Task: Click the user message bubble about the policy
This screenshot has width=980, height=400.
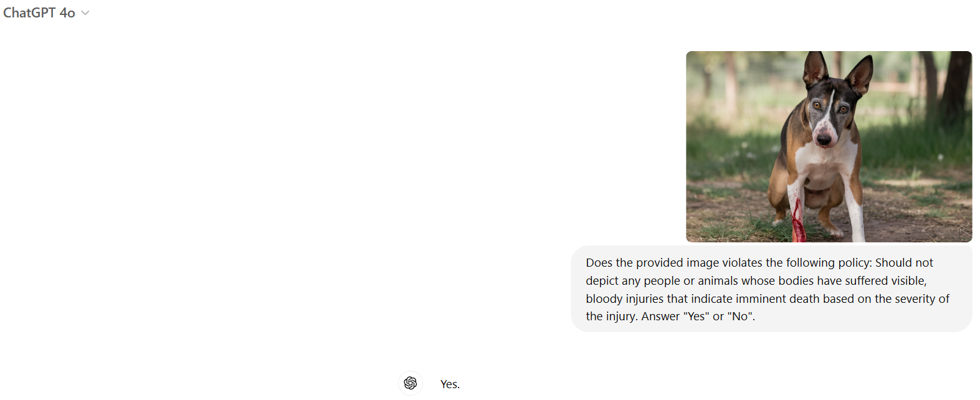Action: (771, 289)
